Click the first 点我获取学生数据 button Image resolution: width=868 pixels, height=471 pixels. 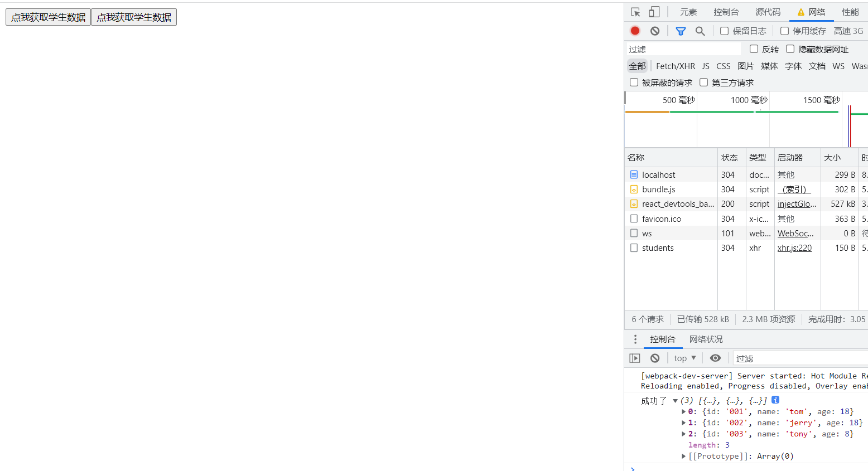48,17
